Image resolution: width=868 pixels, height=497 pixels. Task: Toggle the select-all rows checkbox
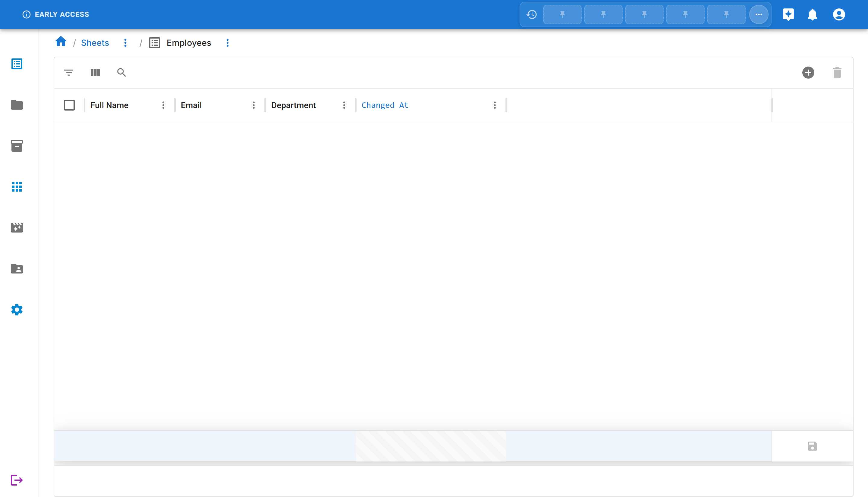click(69, 105)
